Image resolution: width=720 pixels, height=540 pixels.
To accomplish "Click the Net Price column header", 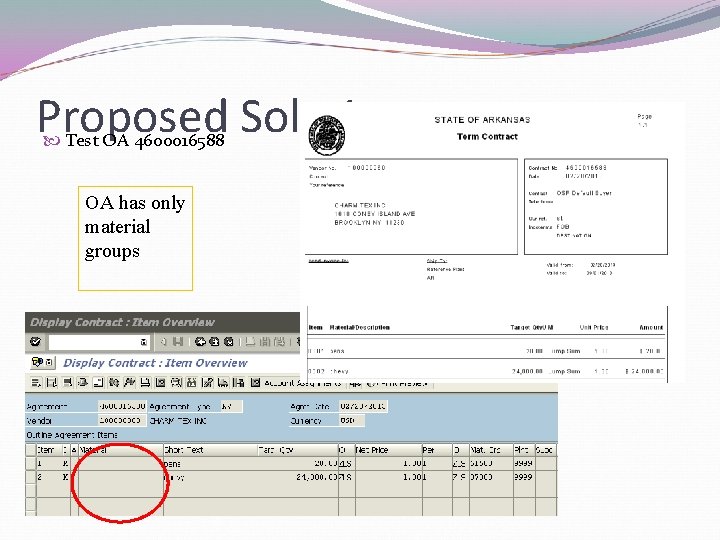I will click(x=388, y=450).
